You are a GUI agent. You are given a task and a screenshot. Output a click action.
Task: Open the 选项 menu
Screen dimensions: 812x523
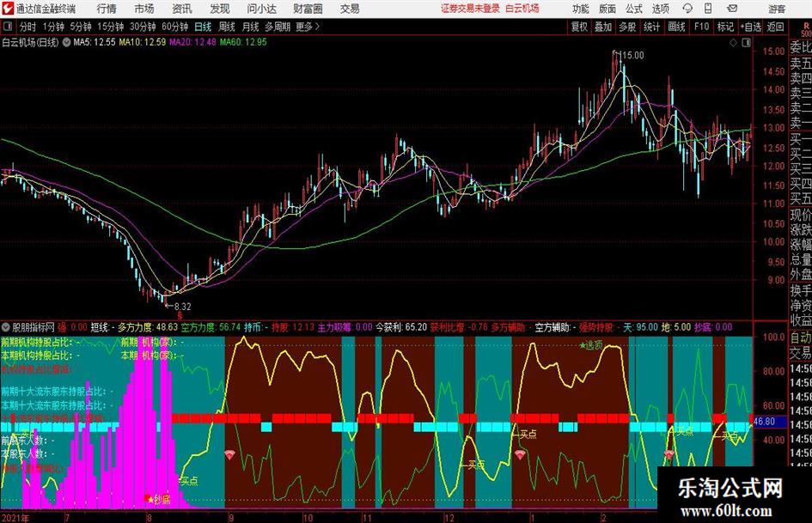(660, 9)
